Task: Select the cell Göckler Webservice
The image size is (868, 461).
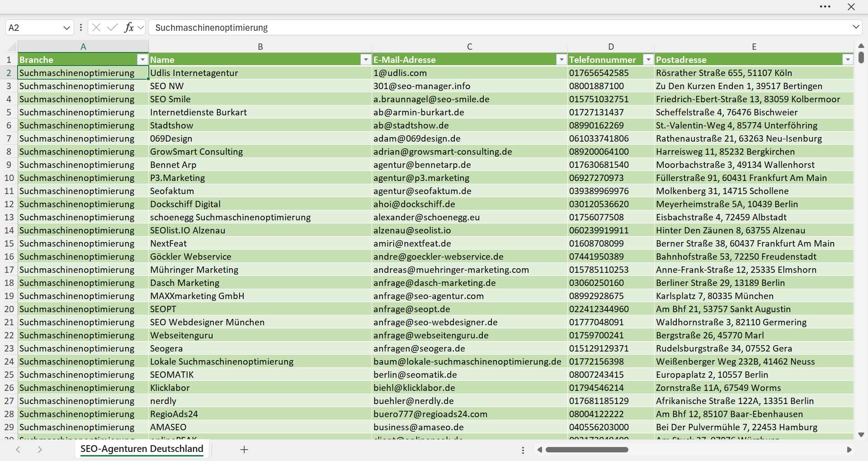Action: [260, 257]
